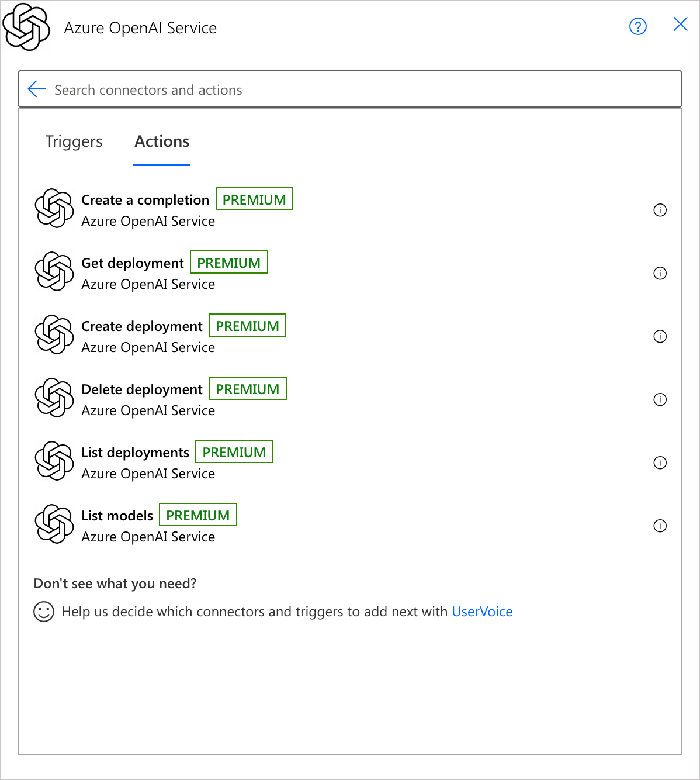The height and width of the screenshot is (780, 700).
Task: Close the Azure OpenAI Service panel
Action: (681, 24)
